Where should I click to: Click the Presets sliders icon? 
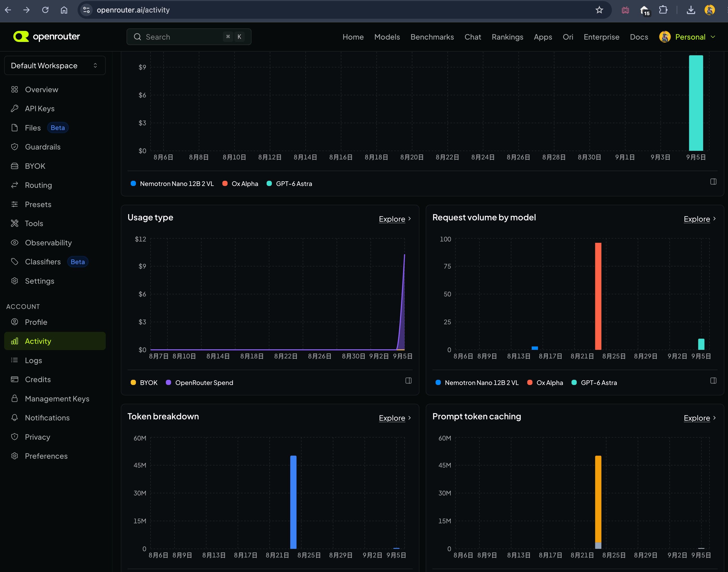pyautogui.click(x=14, y=204)
